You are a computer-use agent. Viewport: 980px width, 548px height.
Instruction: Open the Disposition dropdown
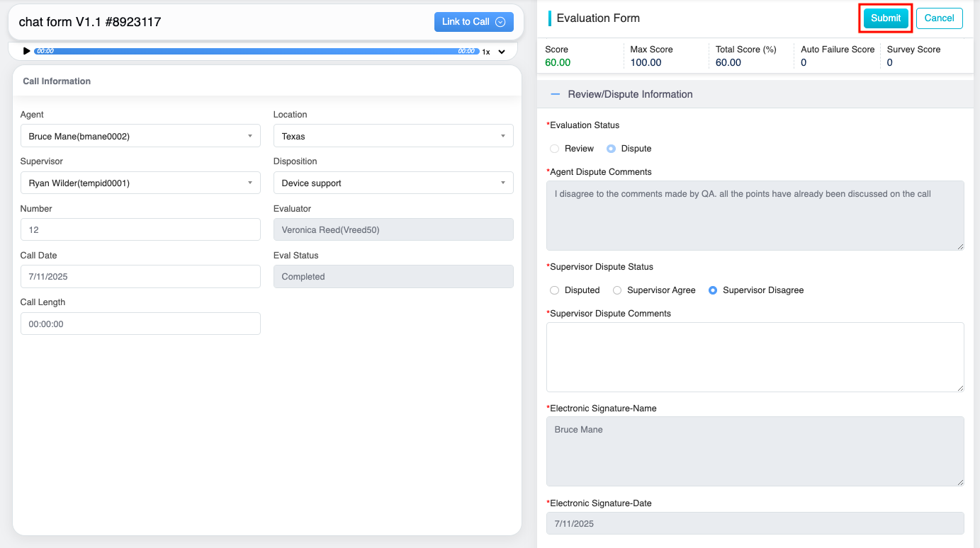pos(393,183)
